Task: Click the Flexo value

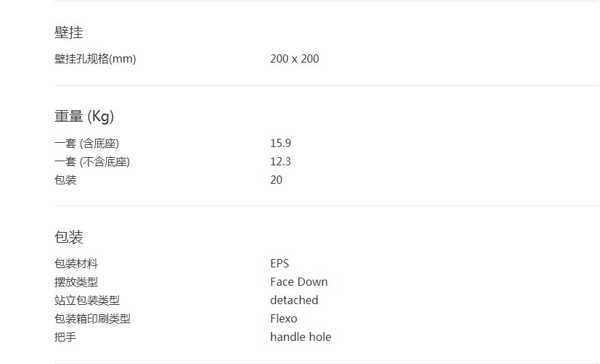Action: click(x=284, y=318)
